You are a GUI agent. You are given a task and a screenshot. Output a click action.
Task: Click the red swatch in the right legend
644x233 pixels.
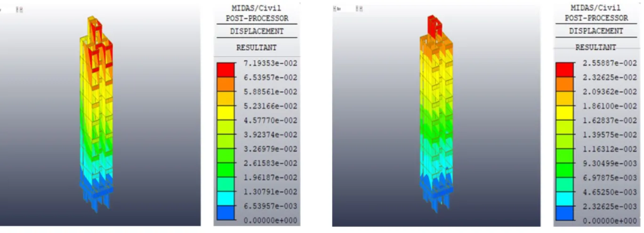pyautogui.click(x=565, y=70)
